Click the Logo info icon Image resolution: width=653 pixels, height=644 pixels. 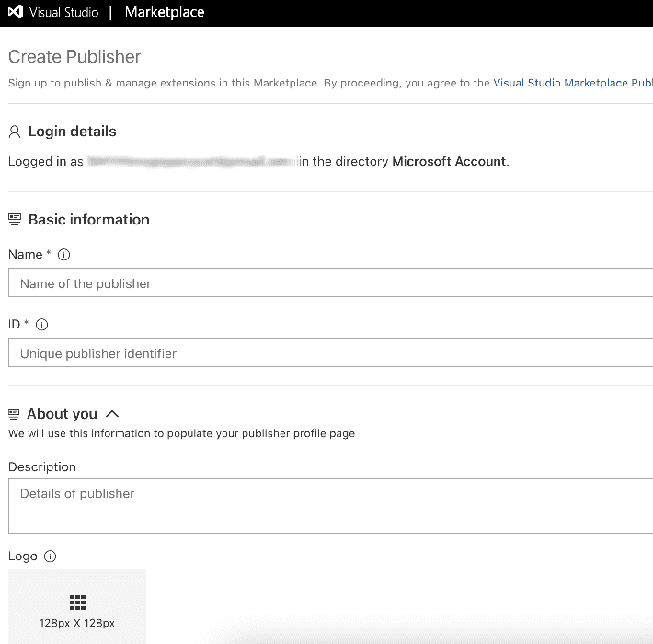click(x=50, y=557)
